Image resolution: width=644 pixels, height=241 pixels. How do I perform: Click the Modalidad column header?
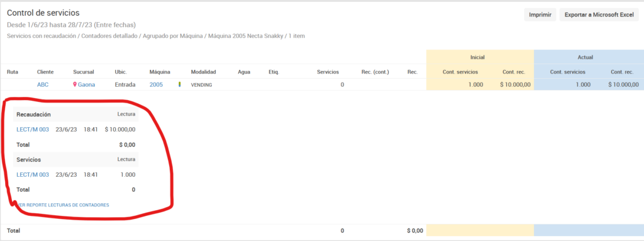tap(203, 72)
